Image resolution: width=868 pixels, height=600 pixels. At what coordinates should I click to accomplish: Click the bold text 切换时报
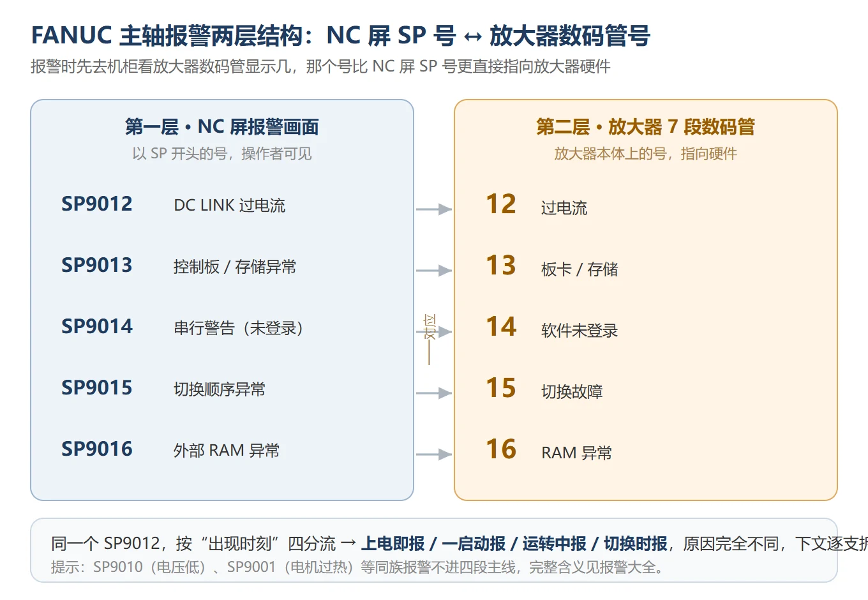tap(636, 544)
